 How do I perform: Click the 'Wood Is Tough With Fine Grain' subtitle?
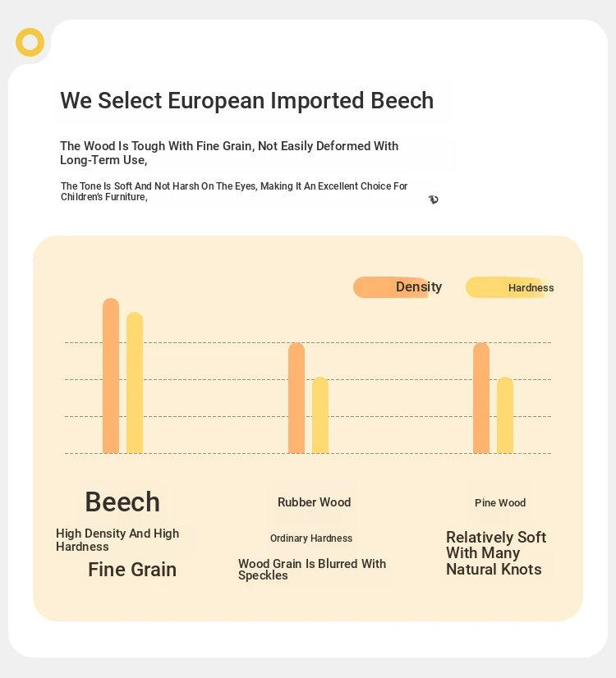229,153
